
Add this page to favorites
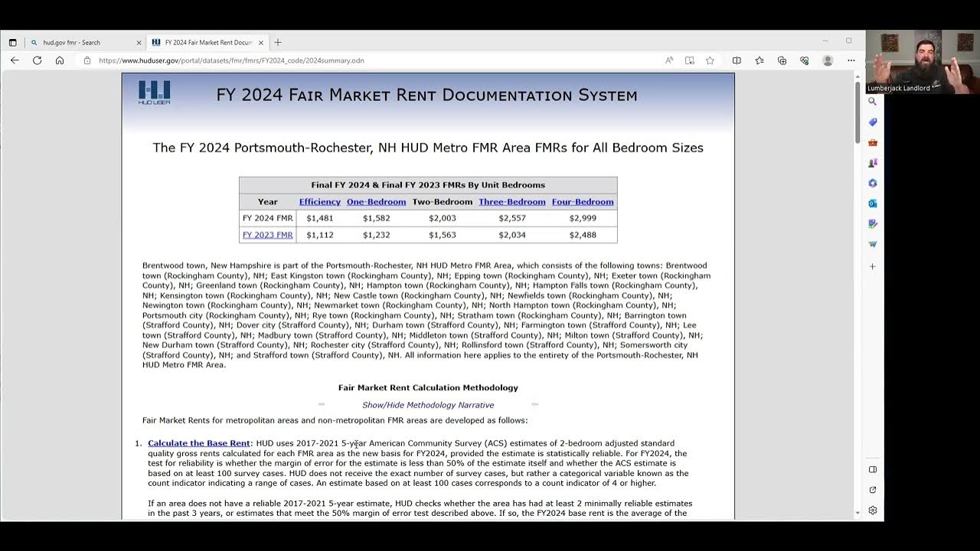[710, 60]
